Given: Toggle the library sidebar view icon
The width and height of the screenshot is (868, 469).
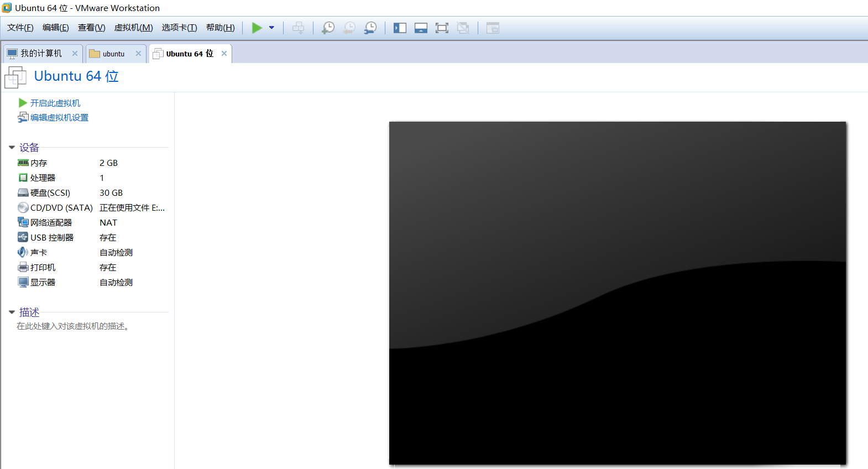Looking at the screenshot, I should [400, 28].
